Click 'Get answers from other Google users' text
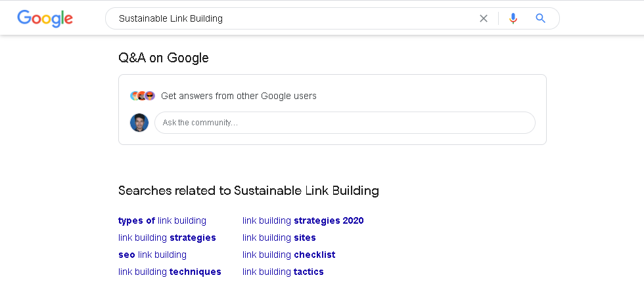The image size is (644, 288). (239, 96)
